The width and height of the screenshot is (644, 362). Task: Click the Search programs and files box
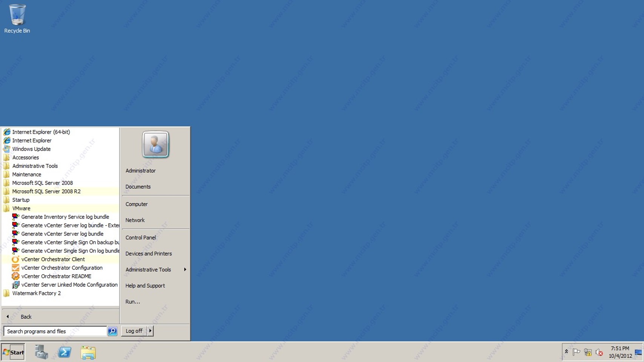55,331
